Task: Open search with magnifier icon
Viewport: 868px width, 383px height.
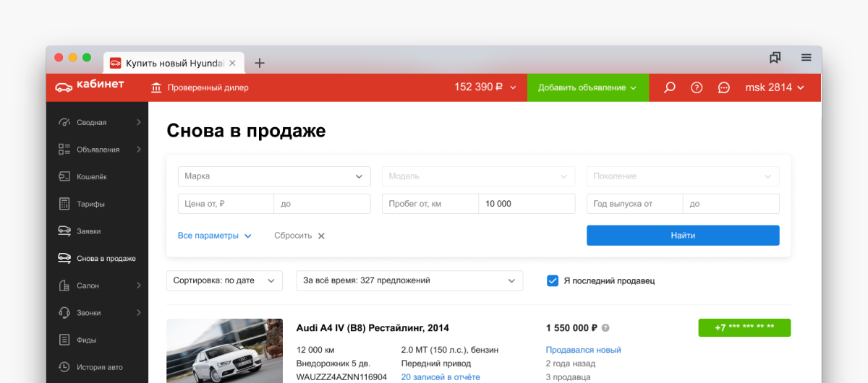Action: [670, 87]
